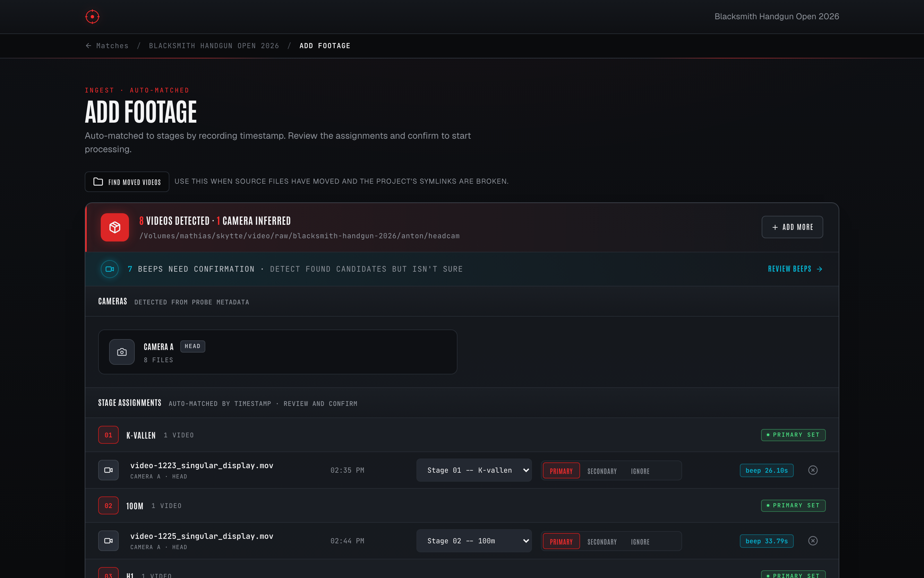Open the Stage 02 -- 100m dropdown

(x=474, y=540)
